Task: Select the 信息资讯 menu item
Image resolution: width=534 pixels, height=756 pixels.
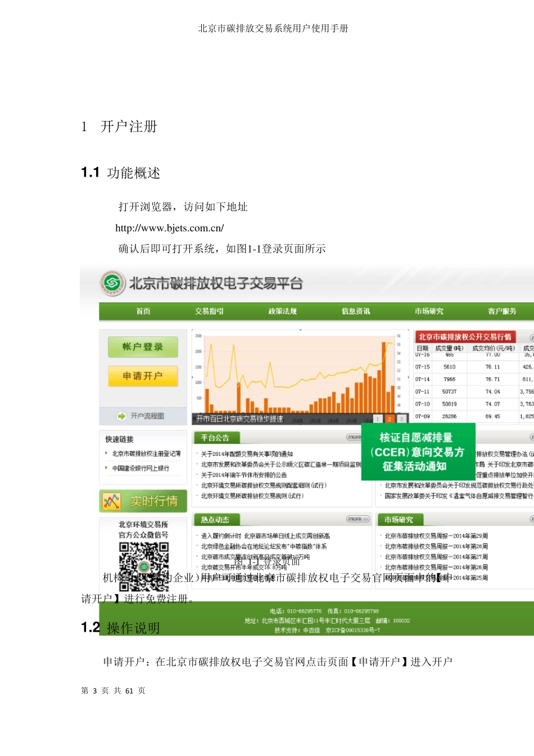Action: [x=356, y=311]
